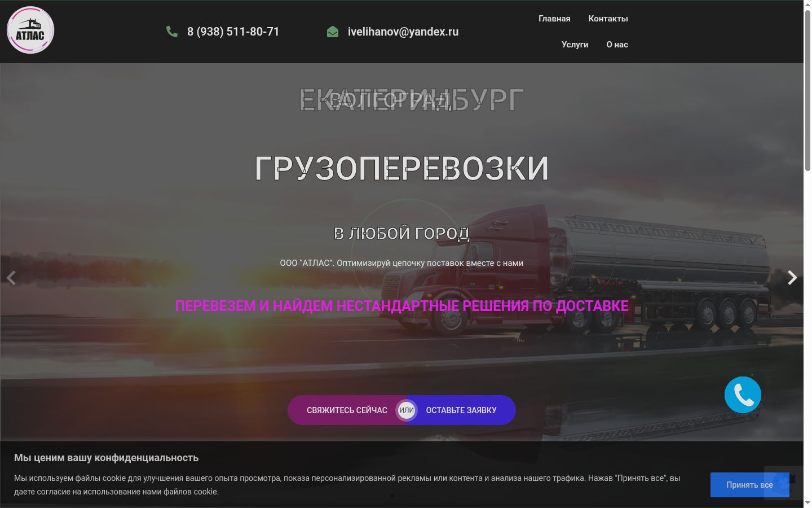Image resolution: width=812 pixels, height=508 pixels.
Task: Open the Главная menu item
Action: point(554,19)
